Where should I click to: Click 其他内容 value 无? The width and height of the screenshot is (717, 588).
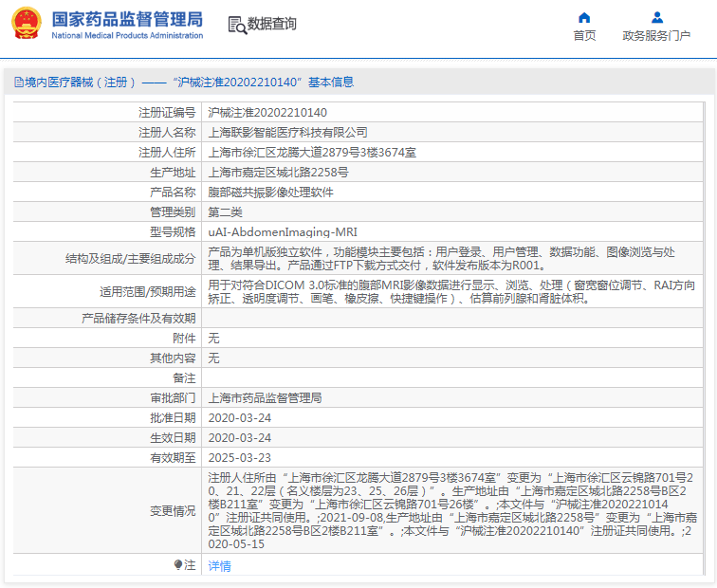[213, 358]
